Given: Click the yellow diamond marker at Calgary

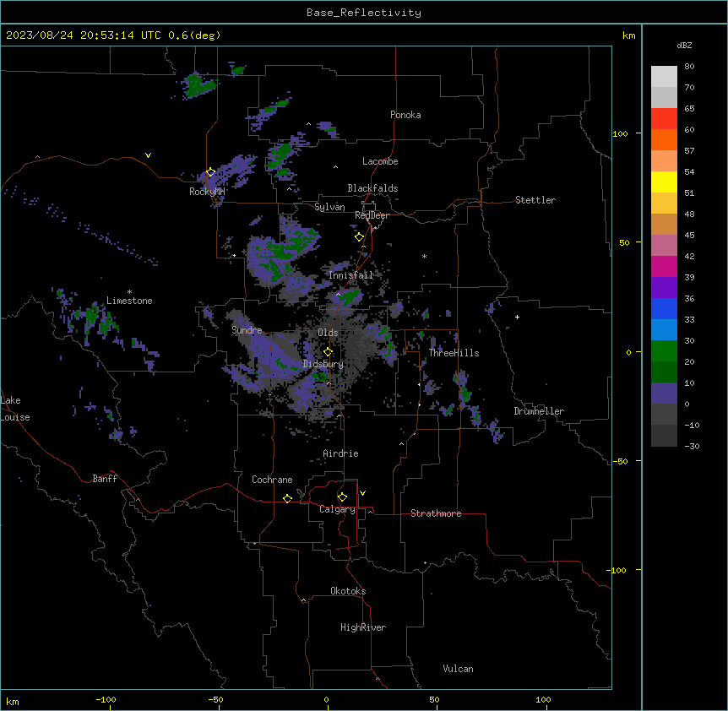Looking at the screenshot, I should coord(342,497).
